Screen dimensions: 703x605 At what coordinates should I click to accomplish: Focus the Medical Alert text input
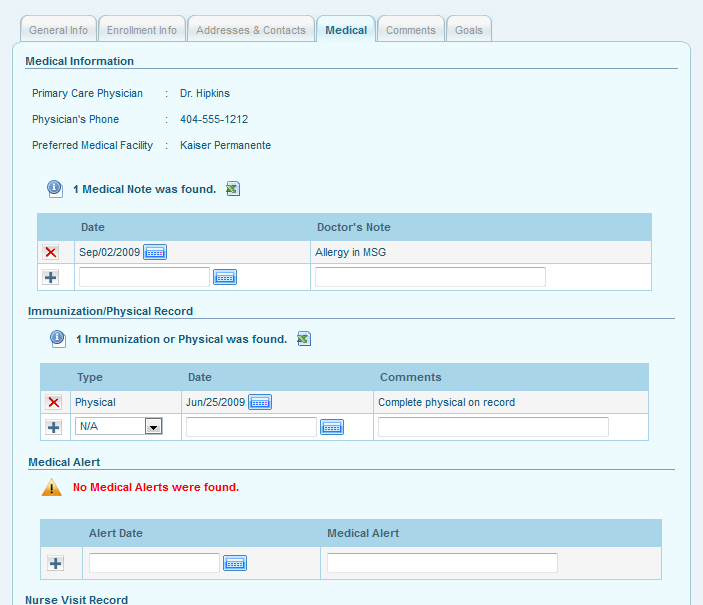pyautogui.click(x=442, y=563)
